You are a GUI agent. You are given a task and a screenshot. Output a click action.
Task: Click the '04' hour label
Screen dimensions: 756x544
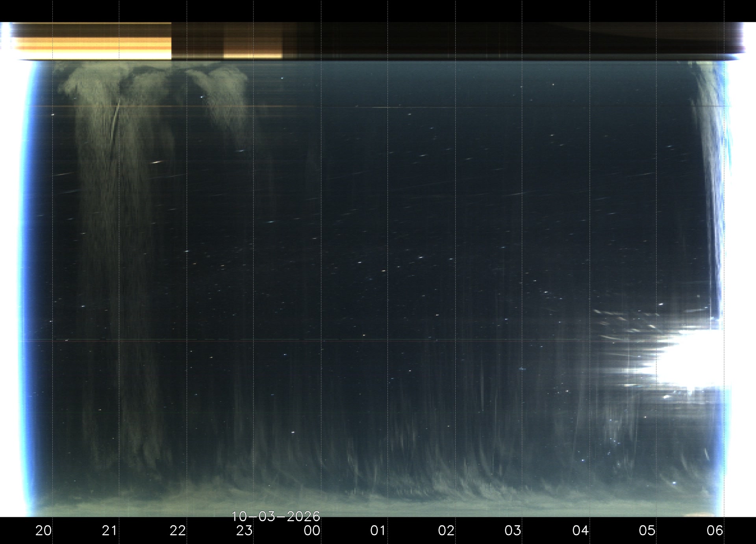point(580,531)
